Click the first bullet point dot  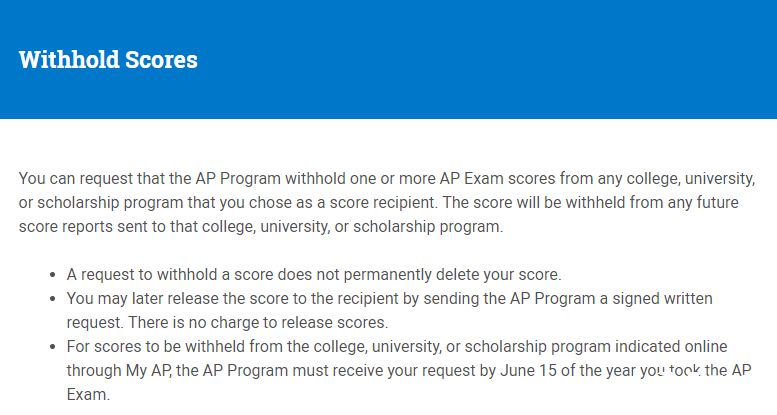click(x=53, y=275)
